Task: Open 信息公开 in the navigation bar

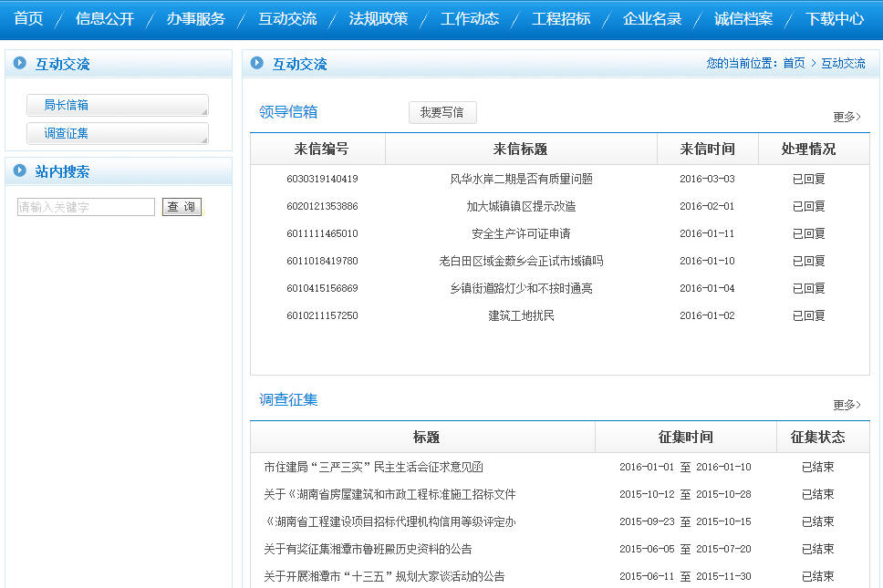Action: tap(105, 18)
